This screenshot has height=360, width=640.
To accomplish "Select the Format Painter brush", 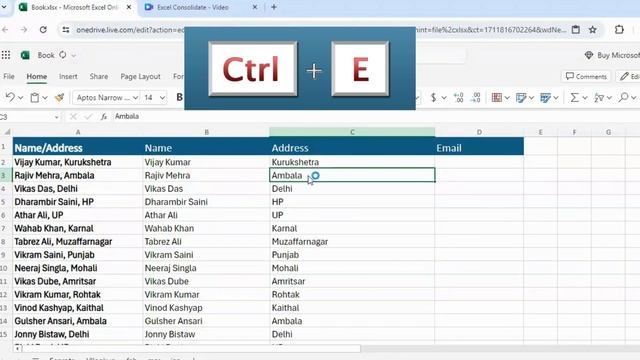I will tap(60, 98).
